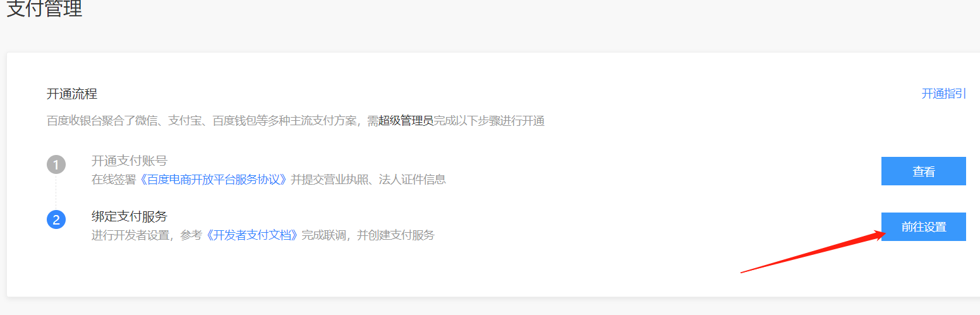980x315 pixels.
Task: Open the 《开发者支付文档》 link
Action: [x=251, y=235]
